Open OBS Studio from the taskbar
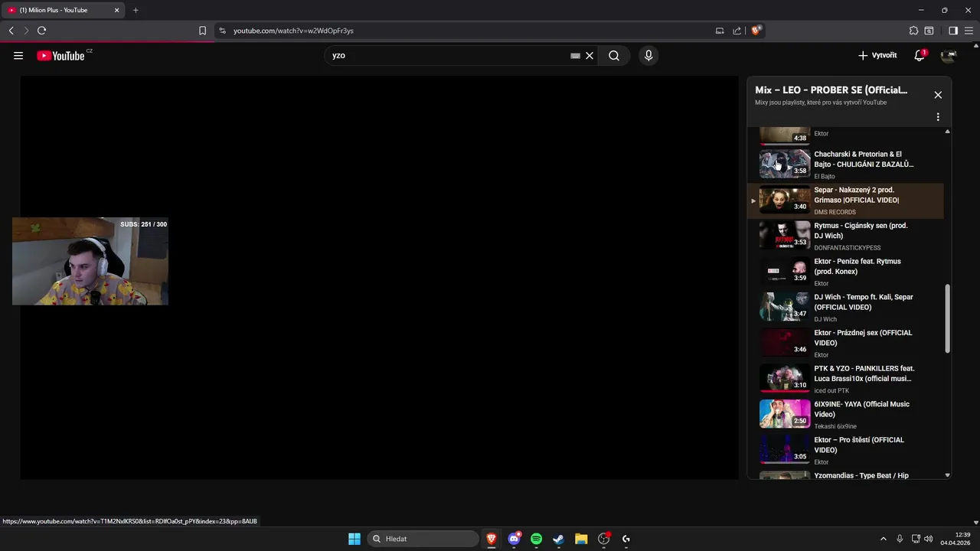 pyautogui.click(x=604, y=539)
